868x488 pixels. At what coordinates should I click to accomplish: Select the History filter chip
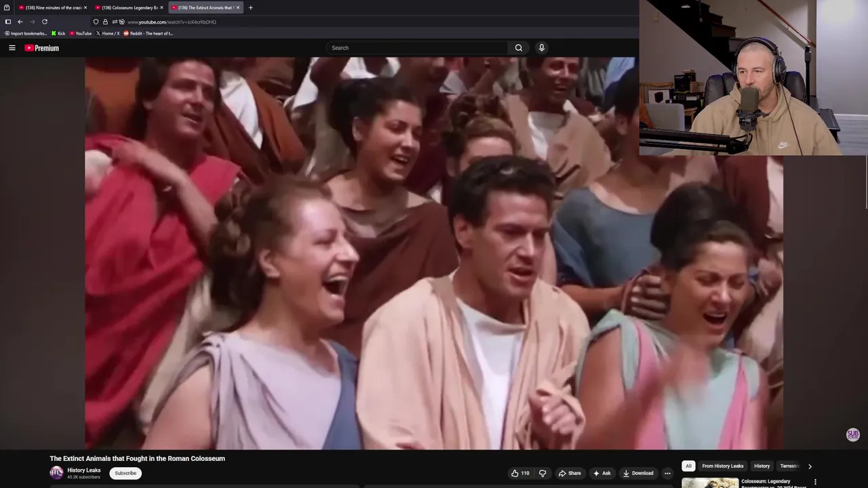[762, 466]
